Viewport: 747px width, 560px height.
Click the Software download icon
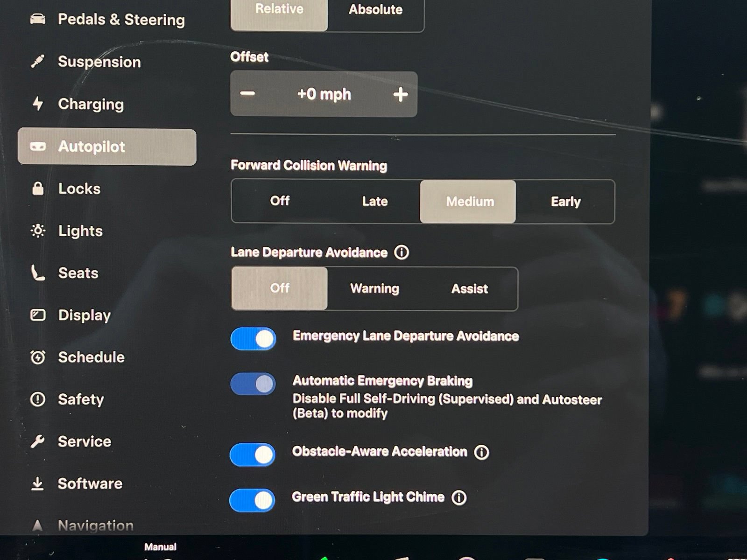[37, 483]
